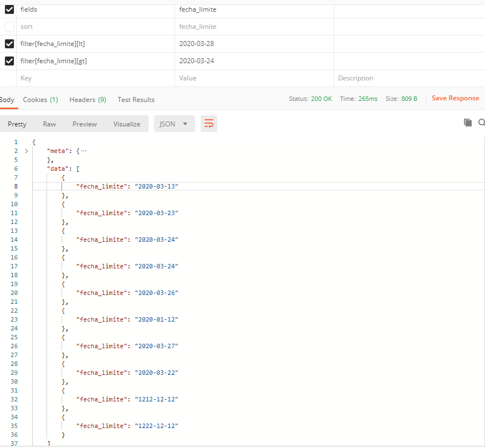Click the "meta" key in JSON

[58, 151]
